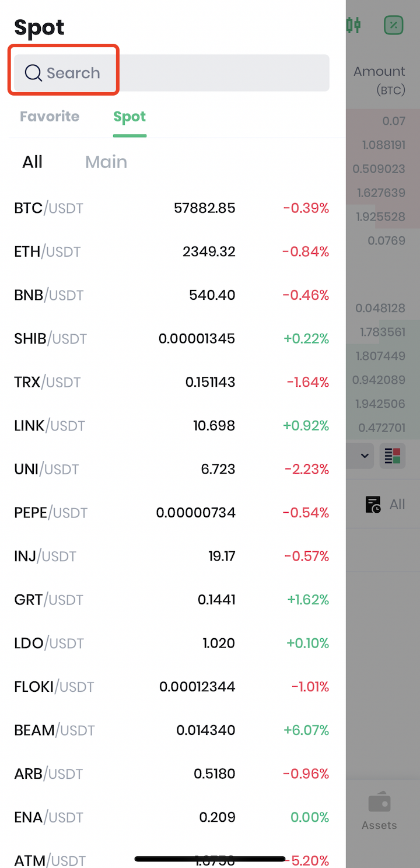Tap the All orders link

tap(397, 505)
